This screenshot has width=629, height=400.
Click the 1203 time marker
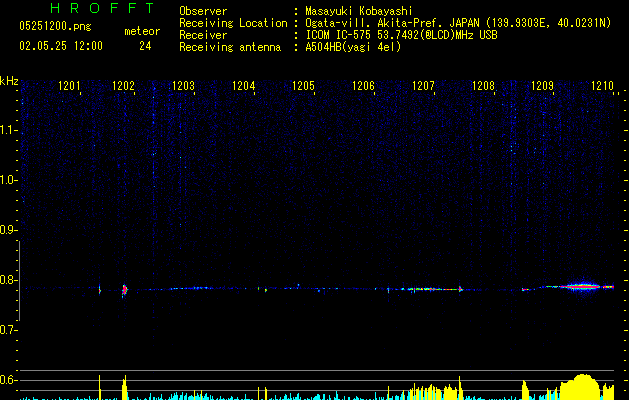[x=183, y=85]
